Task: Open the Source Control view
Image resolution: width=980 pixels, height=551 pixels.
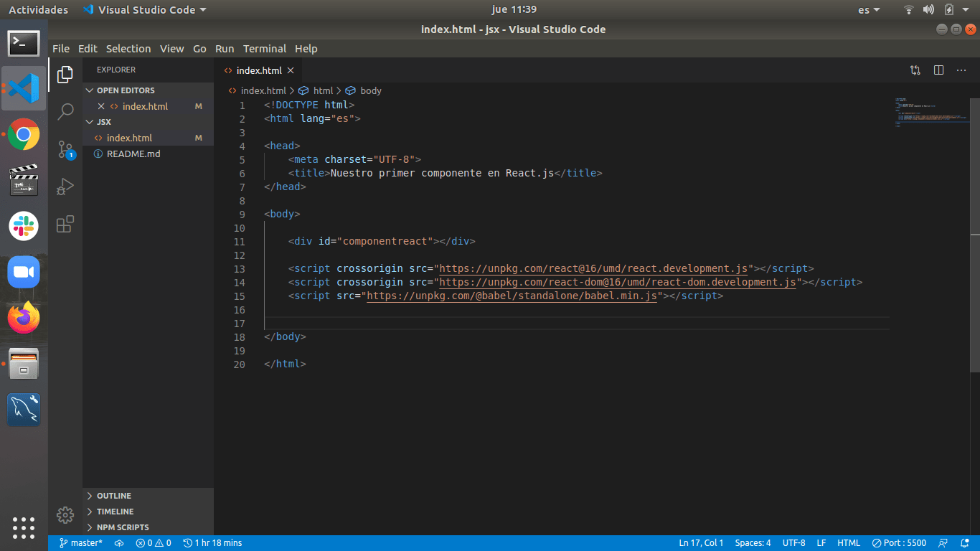Action: pyautogui.click(x=65, y=149)
